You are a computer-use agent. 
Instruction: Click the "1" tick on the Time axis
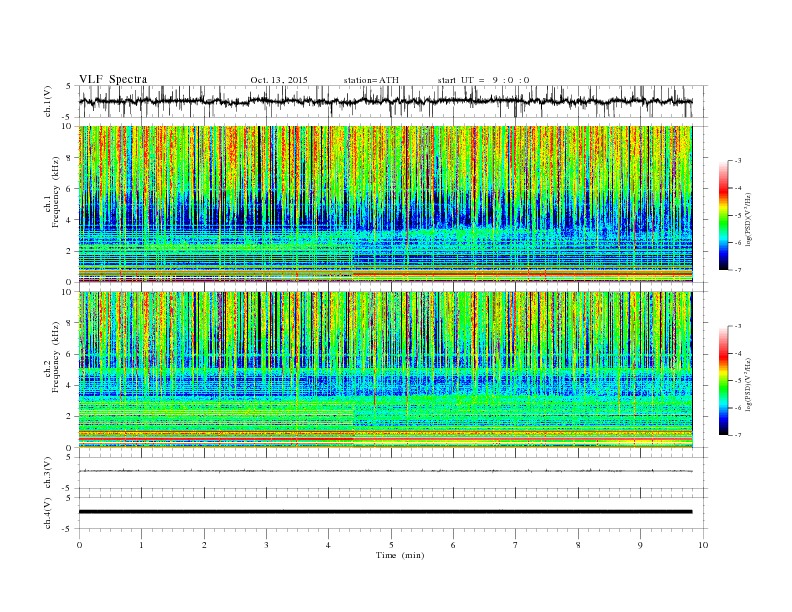pos(141,545)
